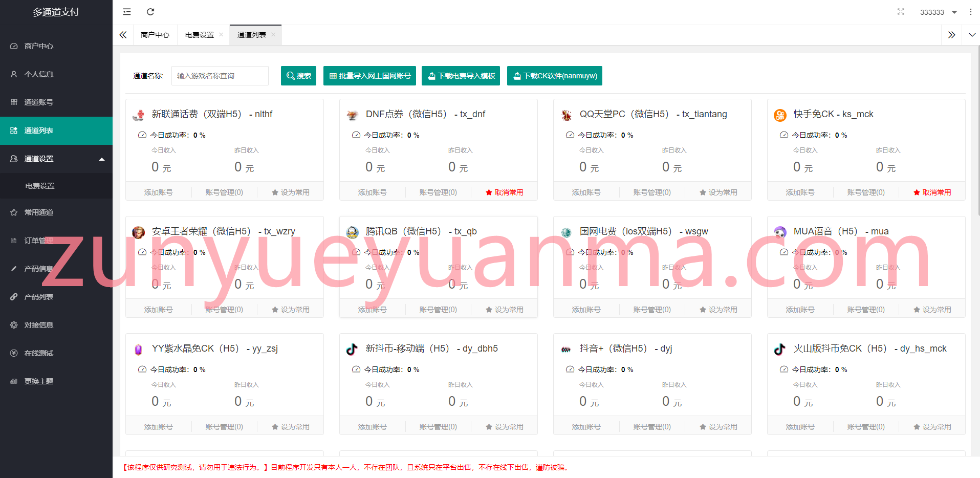The width and height of the screenshot is (980, 478).
Task: Click the YY紫水晶免CK channel icon
Action: (139, 350)
